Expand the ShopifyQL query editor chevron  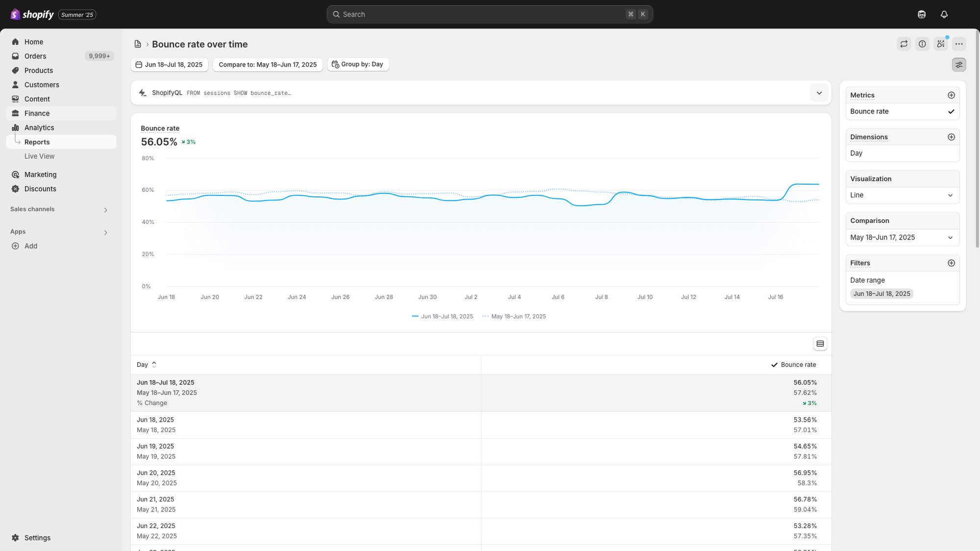pos(819,93)
